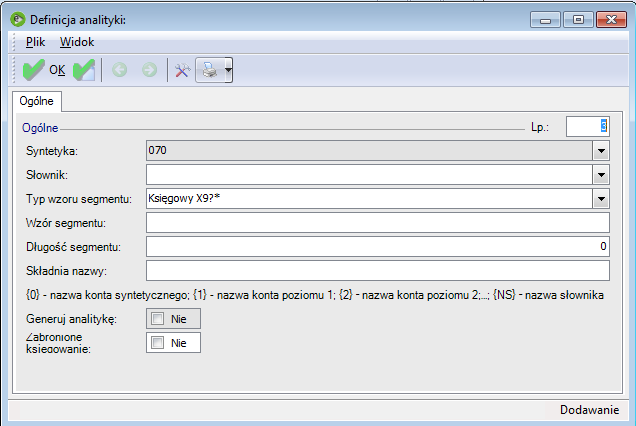Expand the printer button dropdown arrow
This screenshot has height=426, width=636.
(228, 70)
